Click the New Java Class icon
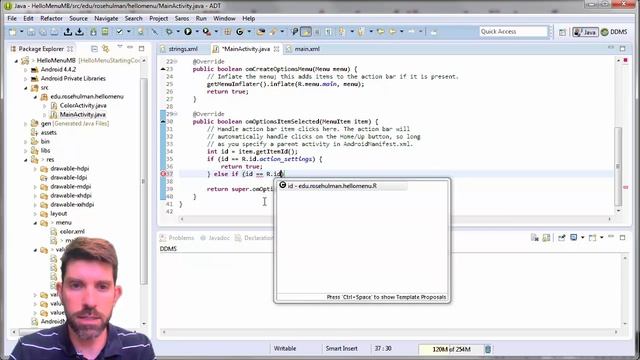640x360 pixels. 240,32
